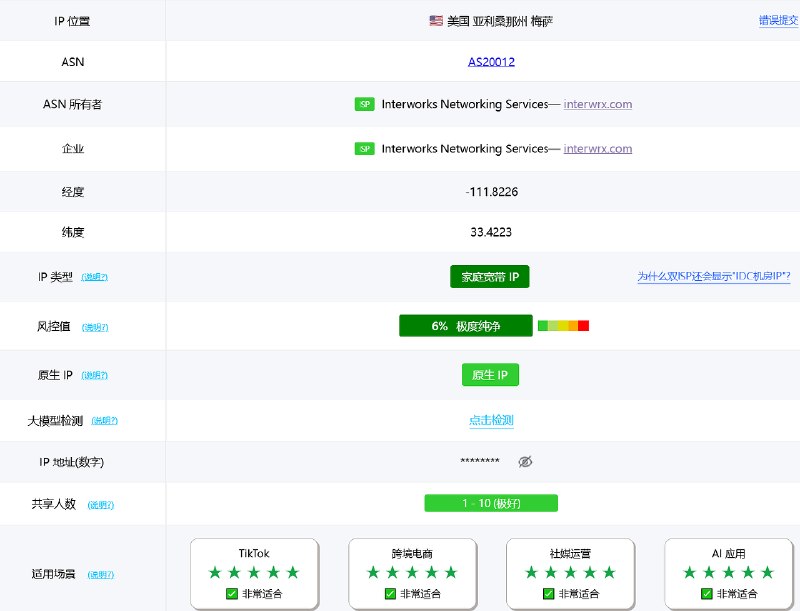
Task: Click the 错误提交 link
Action: tap(778, 20)
